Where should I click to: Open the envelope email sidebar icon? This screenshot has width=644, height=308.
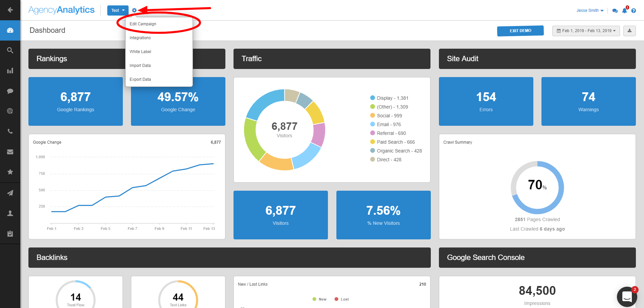point(10,152)
